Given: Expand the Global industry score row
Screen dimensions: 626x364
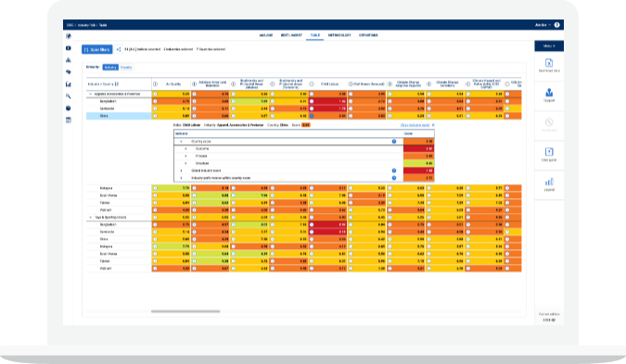Looking at the screenshot, I should pos(181,170).
